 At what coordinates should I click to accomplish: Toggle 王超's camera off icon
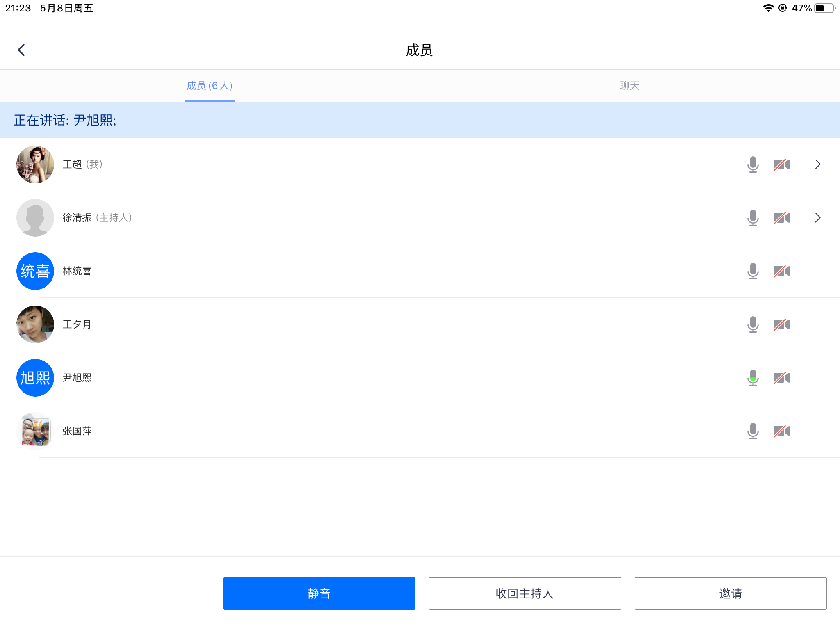pos(781,164)
